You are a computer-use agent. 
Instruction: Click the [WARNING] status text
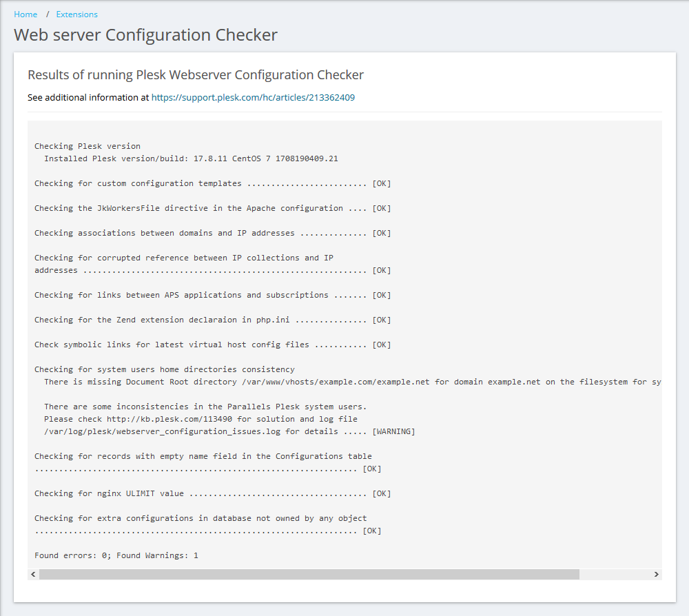pyautogui.click(x=393, y=432)
